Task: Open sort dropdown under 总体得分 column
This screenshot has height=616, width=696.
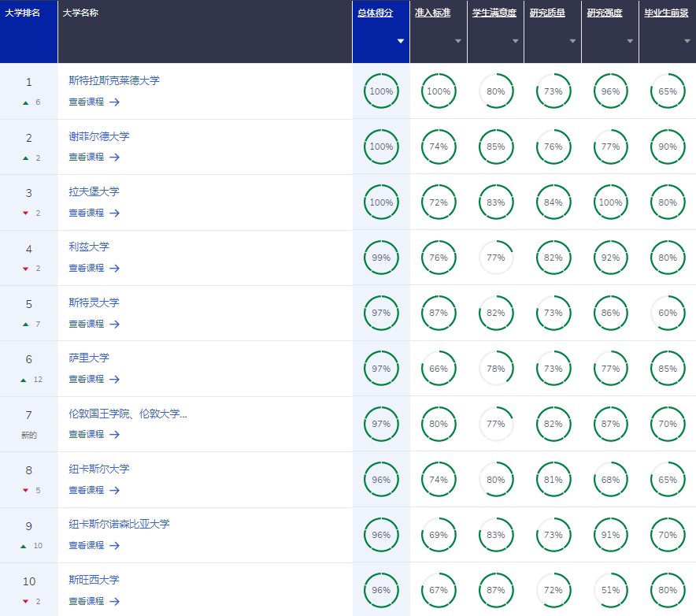Action: tap(401, 41)
